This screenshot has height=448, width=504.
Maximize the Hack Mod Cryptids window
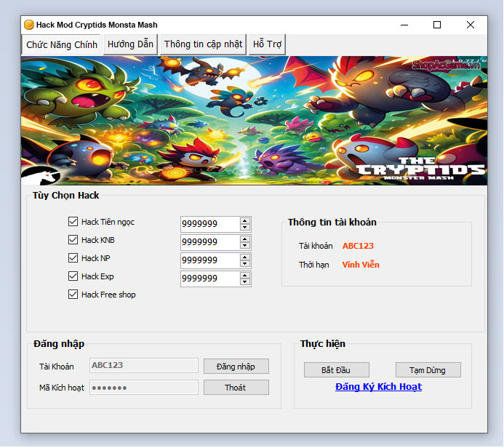coord(437,25)
